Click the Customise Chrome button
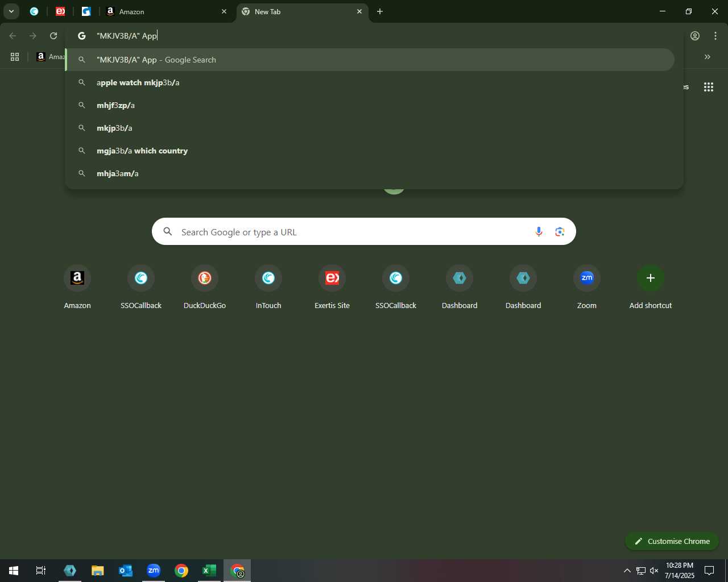This screenshot has width=728, height=582. [672, 541]
